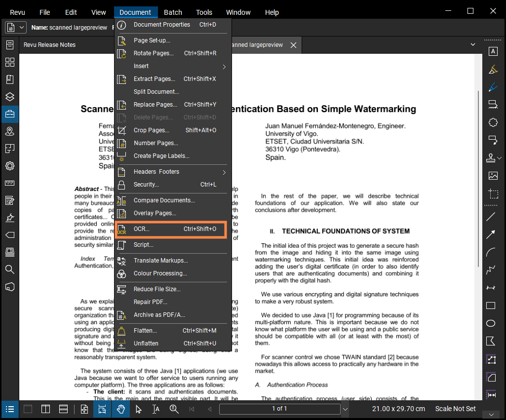The image size is (506, 420).
Task: Open the Tool Chest panel
Action: coord(9,114)
